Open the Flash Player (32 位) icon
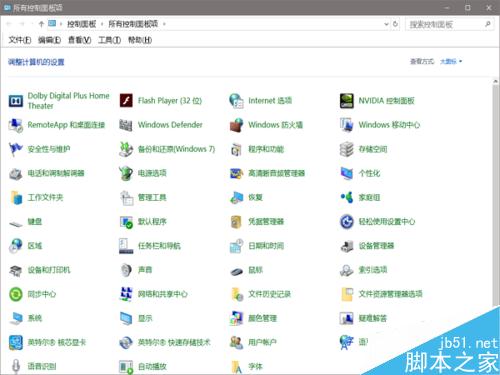The height and width of the screenshot is (375, 500). (126, 100)
